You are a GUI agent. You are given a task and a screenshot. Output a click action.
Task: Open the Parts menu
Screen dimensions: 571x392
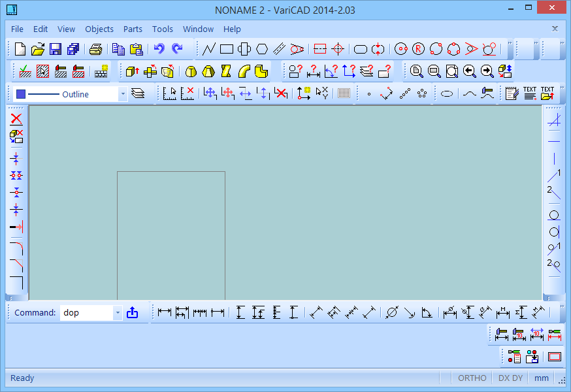pos(133,29)
